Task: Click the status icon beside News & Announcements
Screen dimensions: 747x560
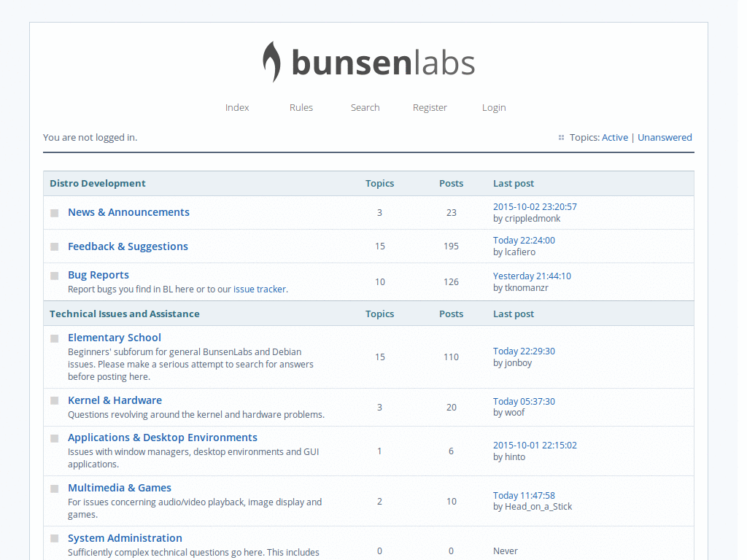Action: pos(55,213)
